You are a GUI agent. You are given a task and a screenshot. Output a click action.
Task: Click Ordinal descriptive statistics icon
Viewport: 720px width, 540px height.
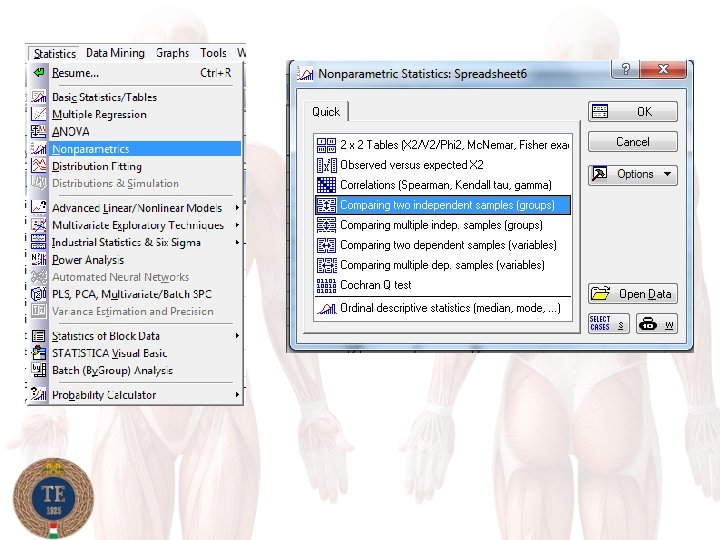pos(326,308)
